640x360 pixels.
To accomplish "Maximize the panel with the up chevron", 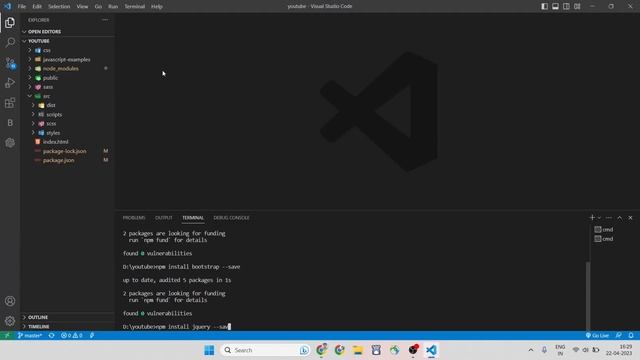I will 620,218.
